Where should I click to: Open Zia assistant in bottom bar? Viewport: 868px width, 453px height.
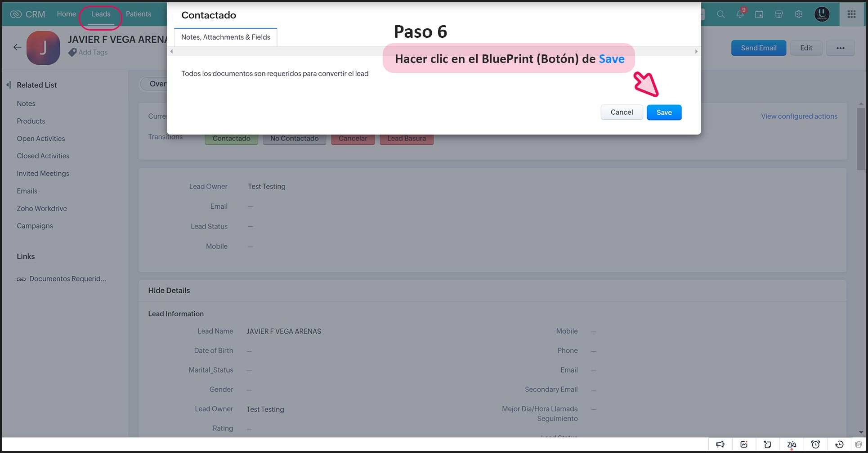coord(792,444)
